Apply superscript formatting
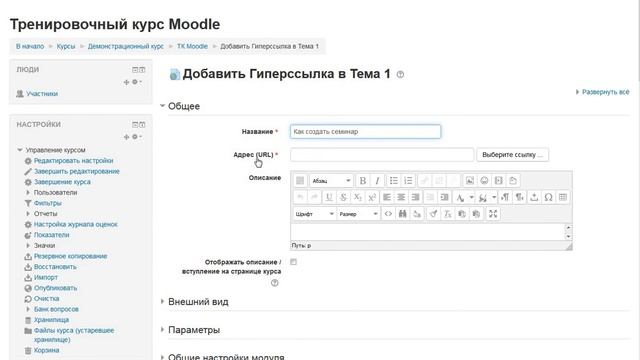The width and height of the screenshot is (640, 360). 372,197
